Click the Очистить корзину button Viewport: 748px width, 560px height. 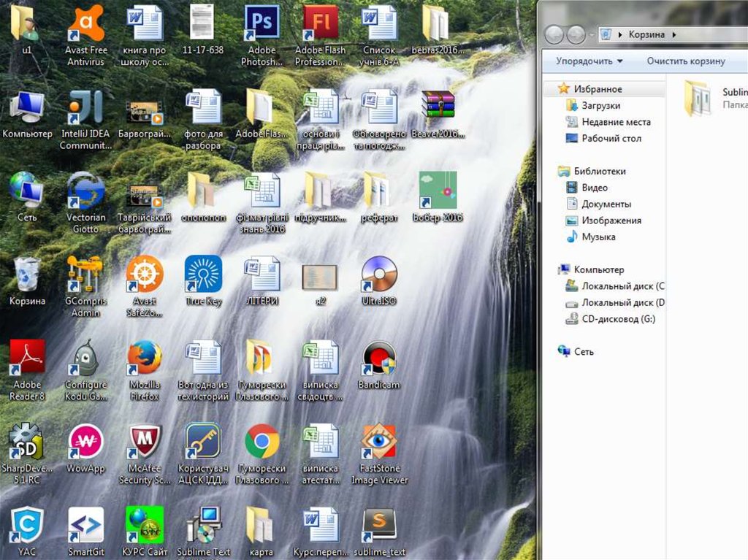coord(685,61)
